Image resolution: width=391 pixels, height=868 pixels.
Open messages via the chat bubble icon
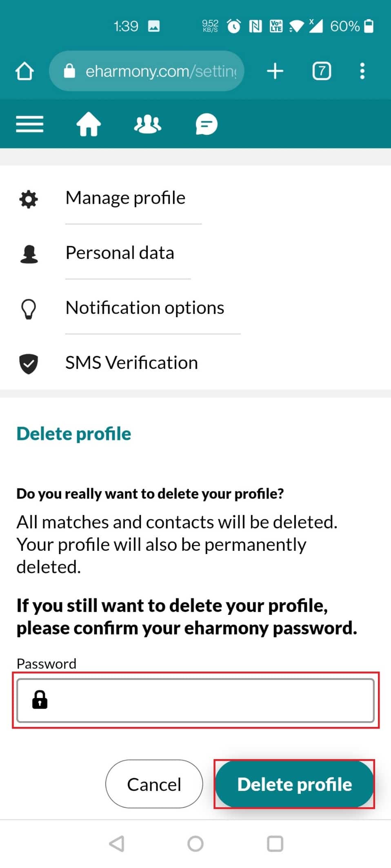207,124
